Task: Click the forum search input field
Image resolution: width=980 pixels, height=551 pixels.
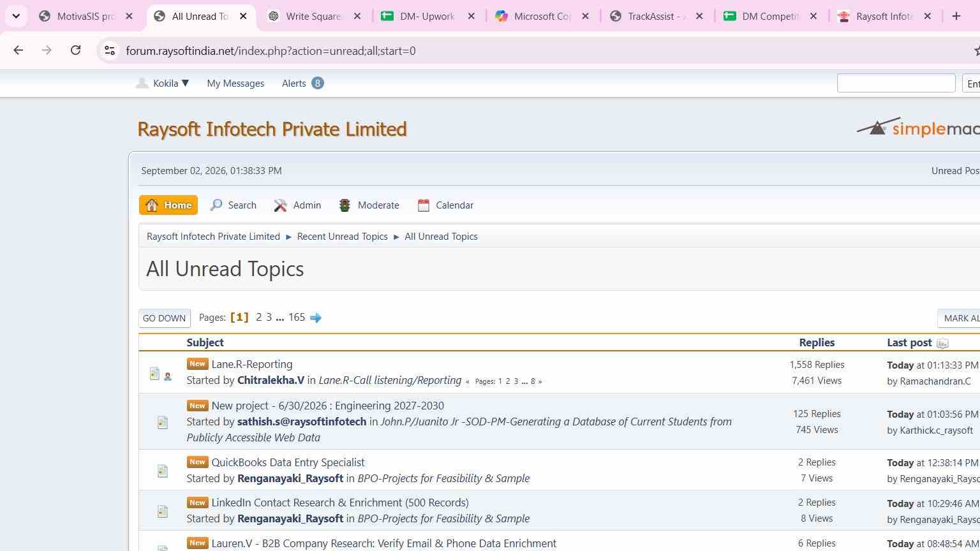Action: pos(896,83)
